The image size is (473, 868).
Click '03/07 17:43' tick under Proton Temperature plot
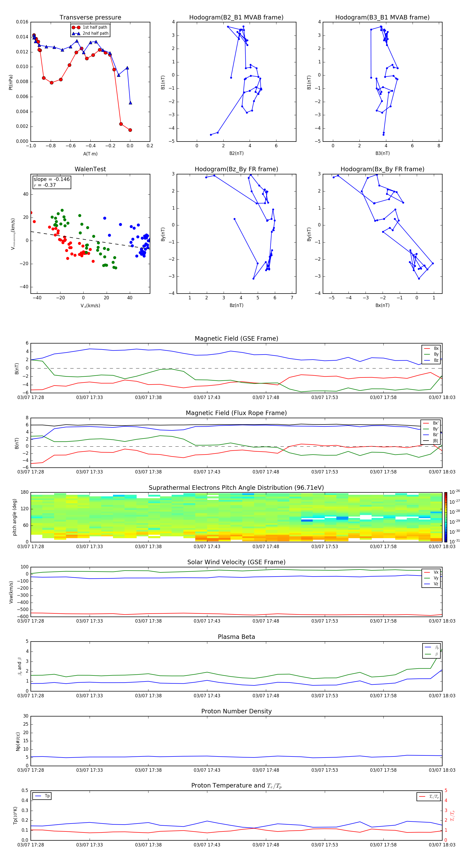[207, 845]
